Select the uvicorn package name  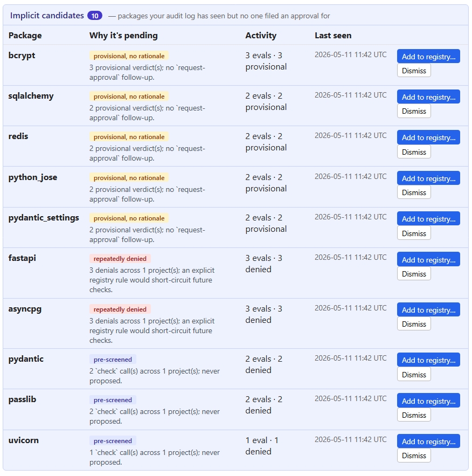point(23,440)
